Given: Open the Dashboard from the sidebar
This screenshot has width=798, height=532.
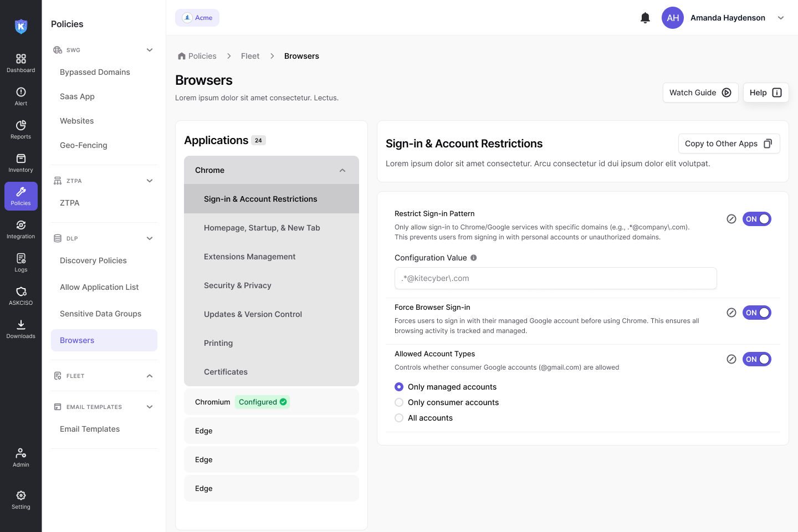Looking at the screenshot, I should point(21,63).
